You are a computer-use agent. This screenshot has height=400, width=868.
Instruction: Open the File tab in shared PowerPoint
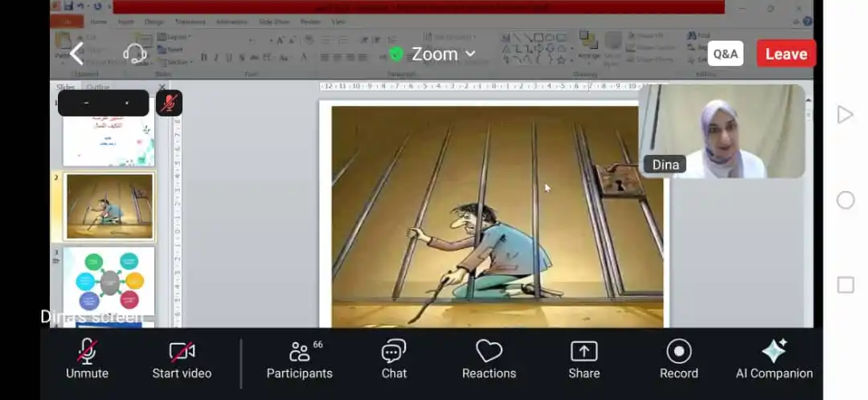click(67, 22)
